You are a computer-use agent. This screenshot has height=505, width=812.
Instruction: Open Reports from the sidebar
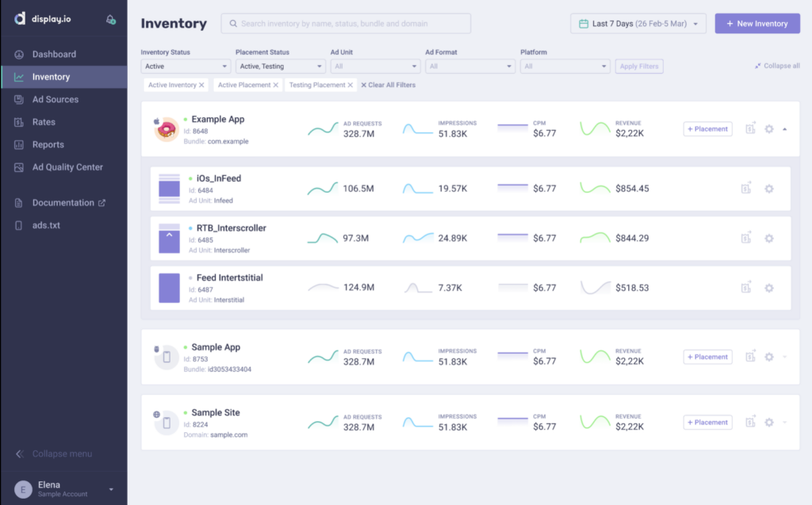(48, 145)
